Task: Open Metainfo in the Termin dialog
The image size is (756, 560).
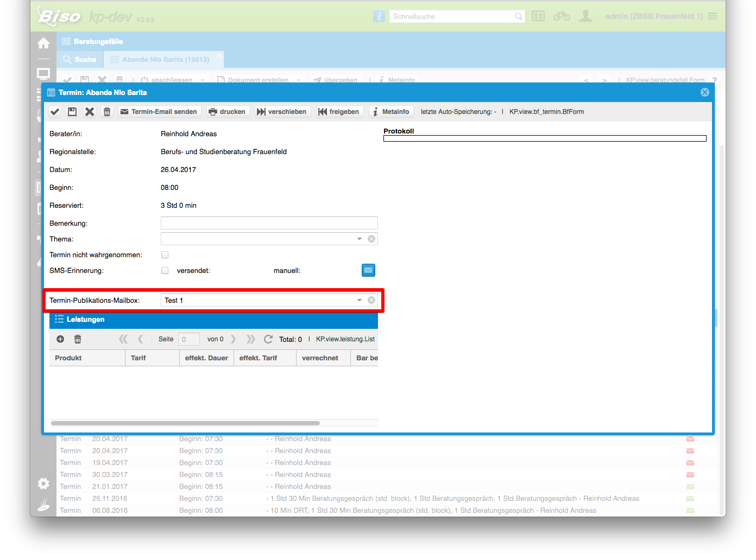Action: 391,112
